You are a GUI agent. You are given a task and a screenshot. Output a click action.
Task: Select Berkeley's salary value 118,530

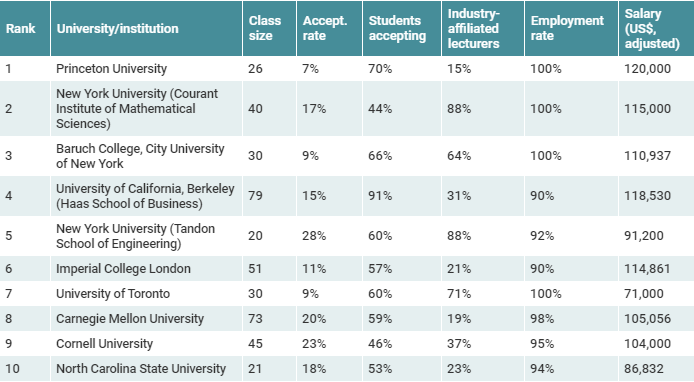648,196
